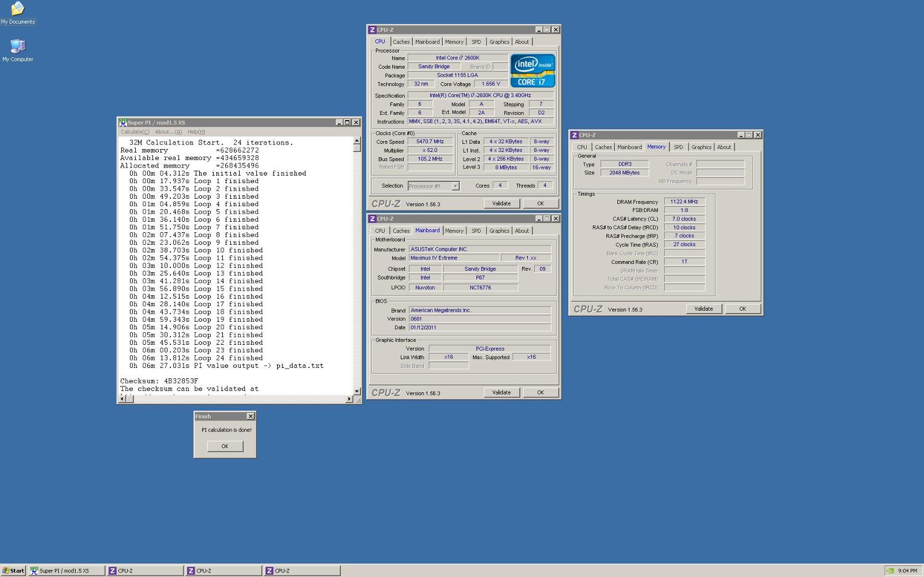Click the Core Voltage 1.656 V field

coord(491,84)
